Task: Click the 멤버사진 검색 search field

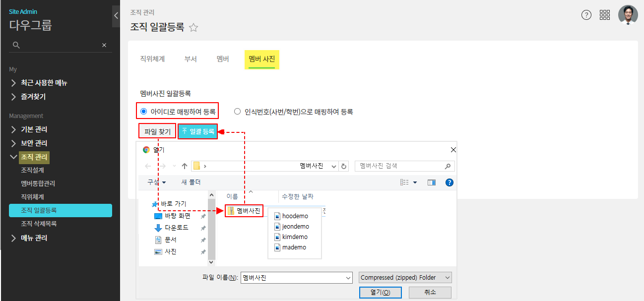Action: pos(399,166)
